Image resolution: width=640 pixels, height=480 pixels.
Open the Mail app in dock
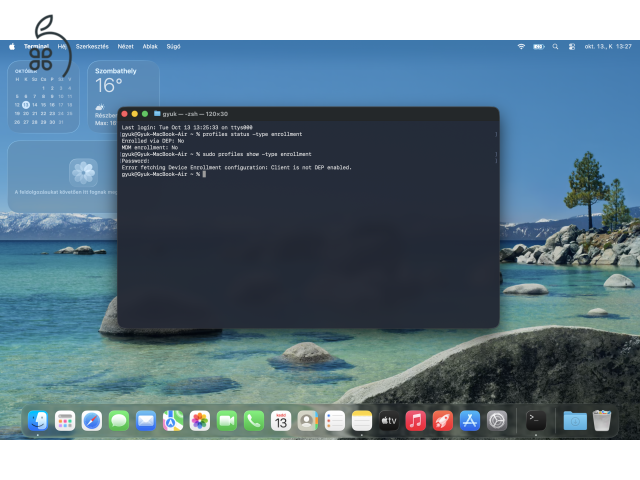coord(146,421)
